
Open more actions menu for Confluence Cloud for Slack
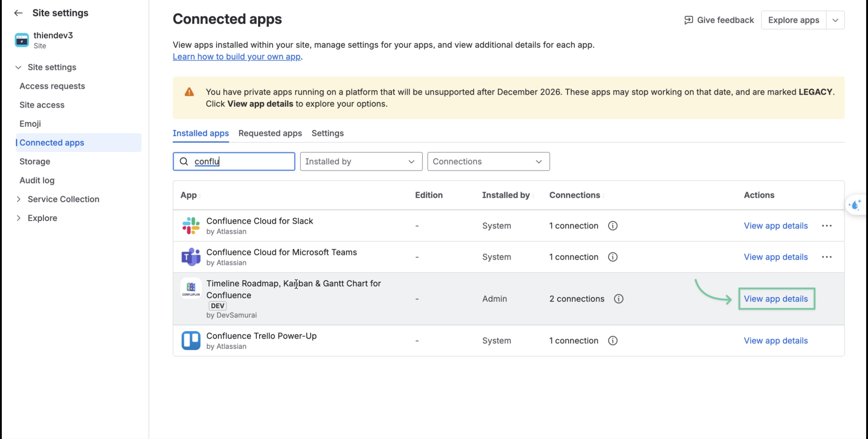(x=826, y=226)
